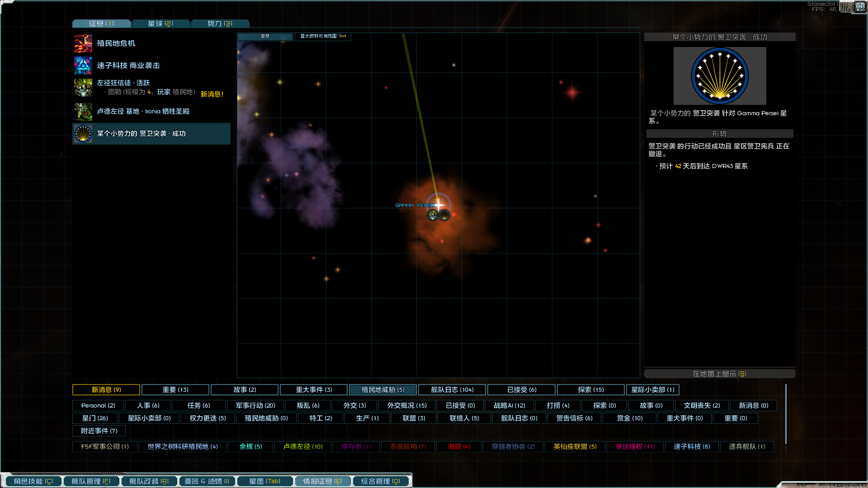The width and height of the screenshot is (868, 488).
Task: Open 综合管理 [D] screen
Action: (x=380, y=481)
